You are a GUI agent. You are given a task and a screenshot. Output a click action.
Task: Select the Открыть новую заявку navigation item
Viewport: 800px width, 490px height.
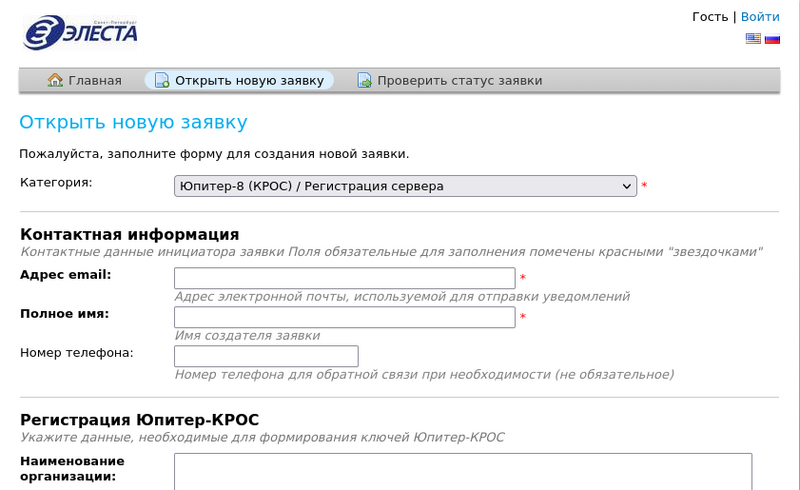[x=239, y=80]
